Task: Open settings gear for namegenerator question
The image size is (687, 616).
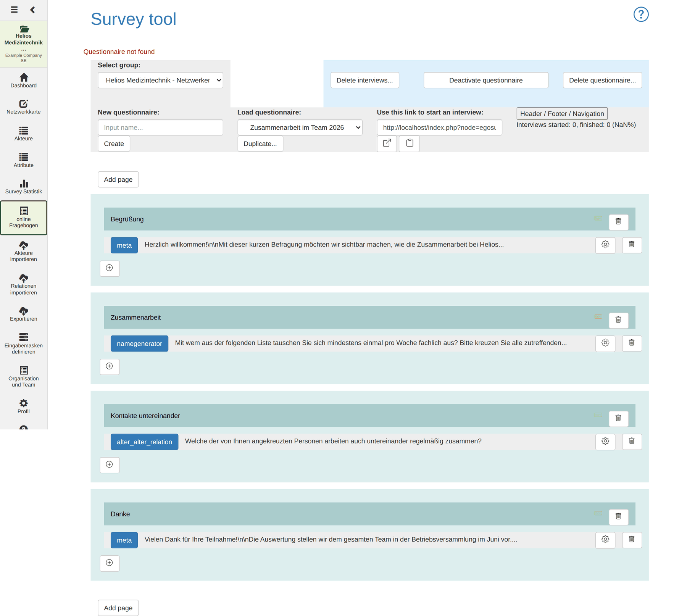Action: point(605,343)
